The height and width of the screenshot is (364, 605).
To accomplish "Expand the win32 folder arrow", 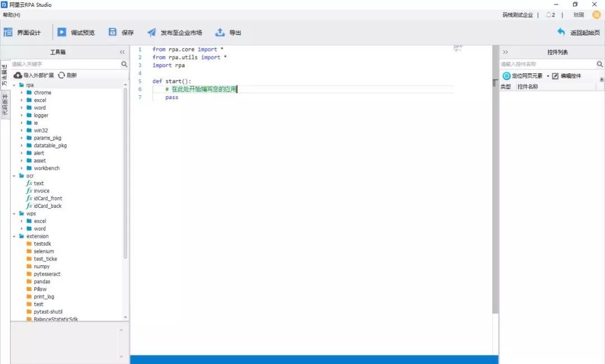I will click(x=22, y=130).
